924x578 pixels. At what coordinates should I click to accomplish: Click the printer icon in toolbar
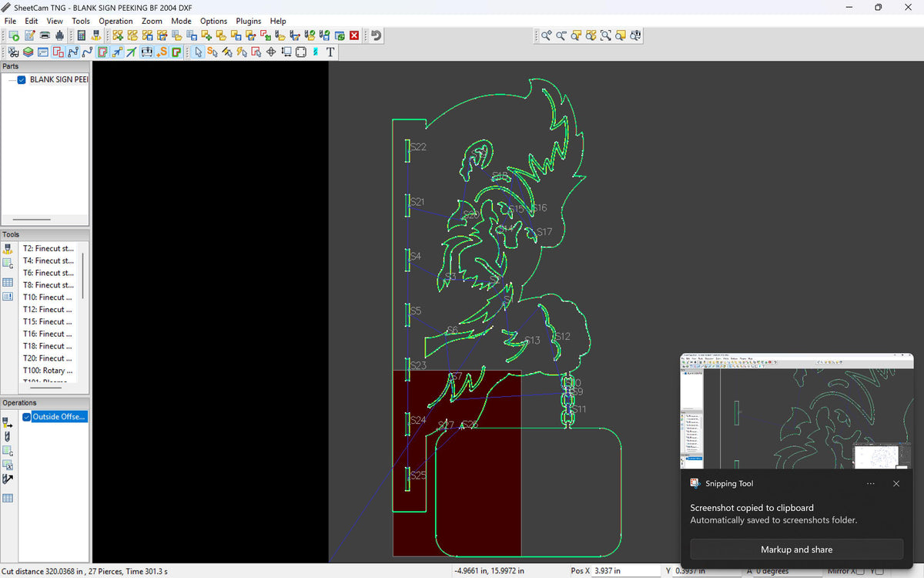[x=45, y=35]
